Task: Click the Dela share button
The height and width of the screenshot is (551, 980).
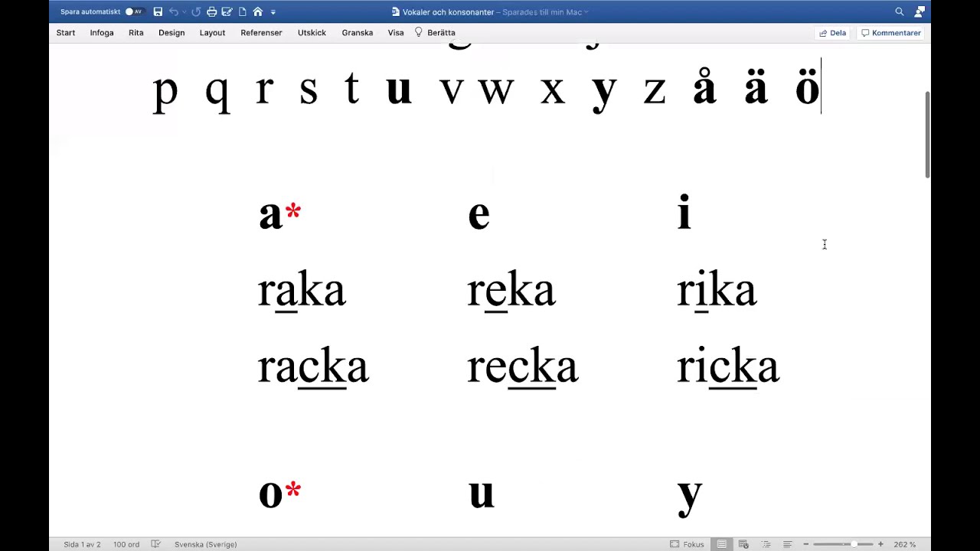Action: click(x=833, y=33)
